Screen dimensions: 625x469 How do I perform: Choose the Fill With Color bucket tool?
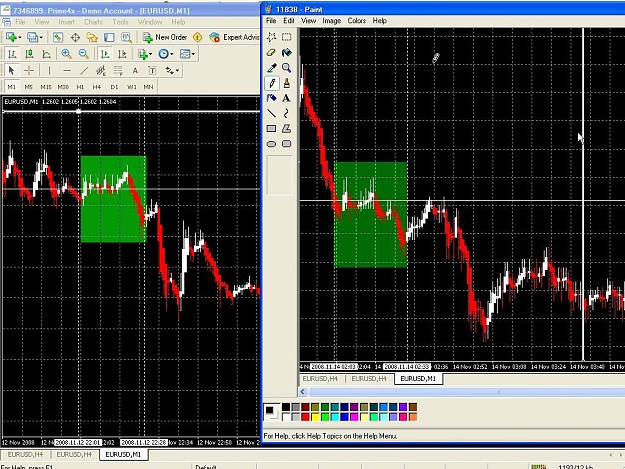(x=287, y=52)
